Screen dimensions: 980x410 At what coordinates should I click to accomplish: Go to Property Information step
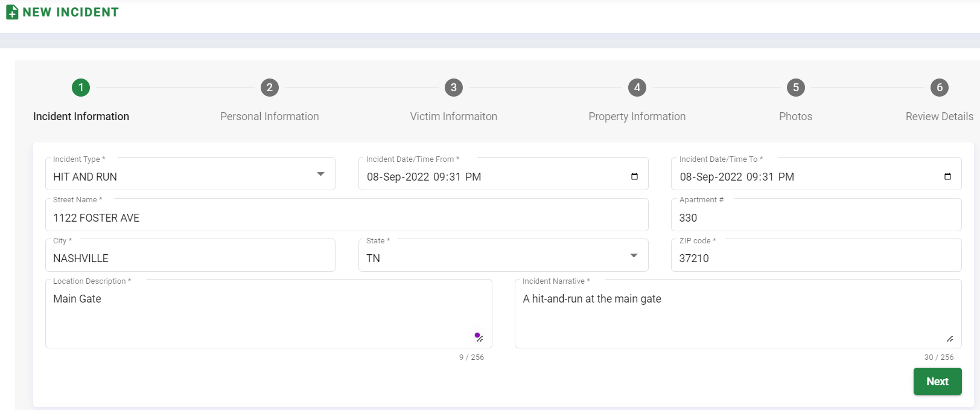click(637, 117)
